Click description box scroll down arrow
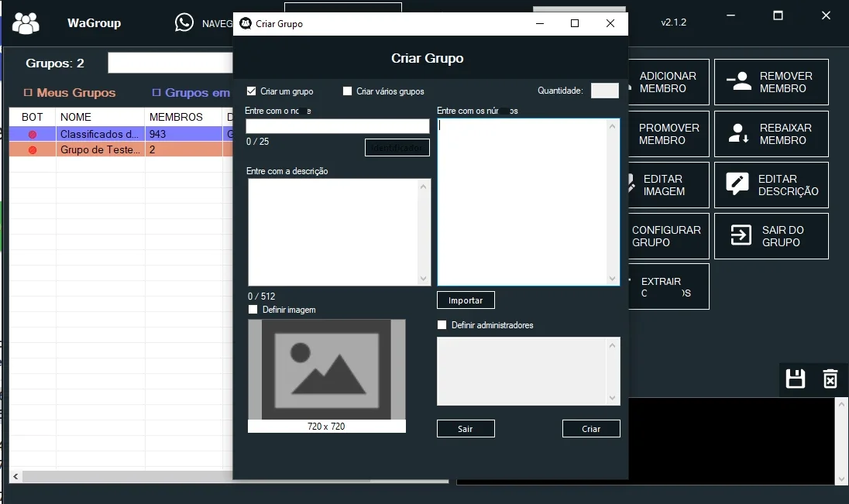Image resolution: width=849 pixels, height=504 pixels. click(424, 279)
